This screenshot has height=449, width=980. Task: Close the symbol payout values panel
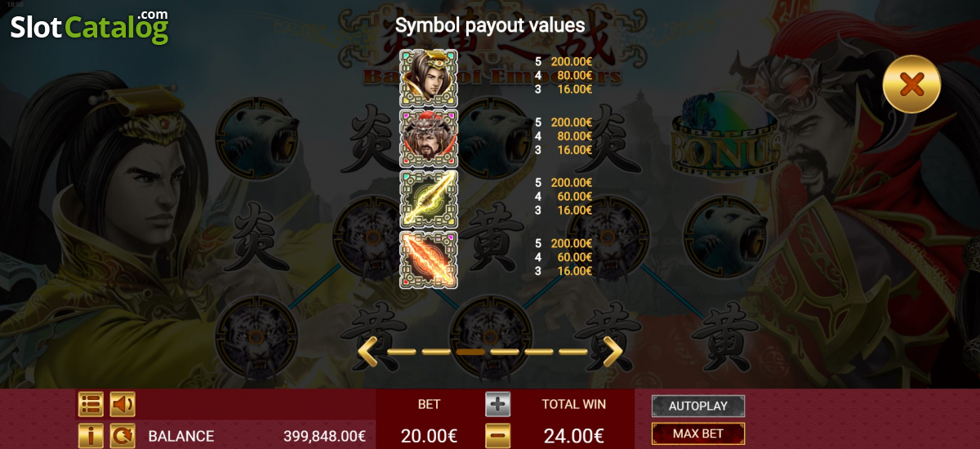[911, 83]
